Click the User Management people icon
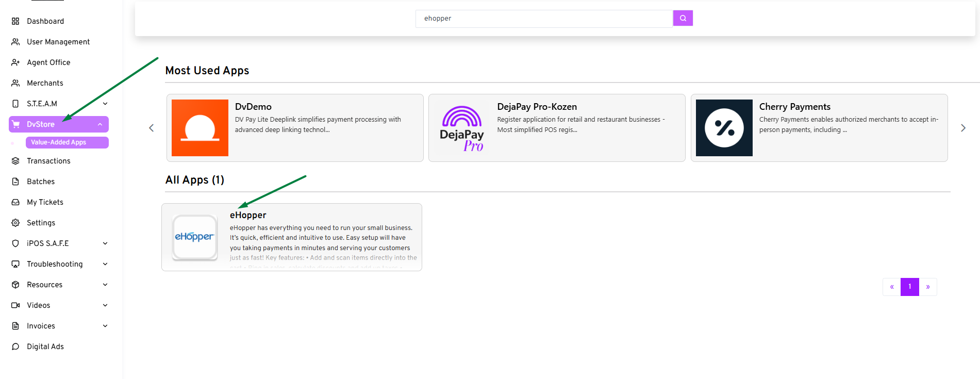Viewport: 980px width, 379px height. [15, 42]
